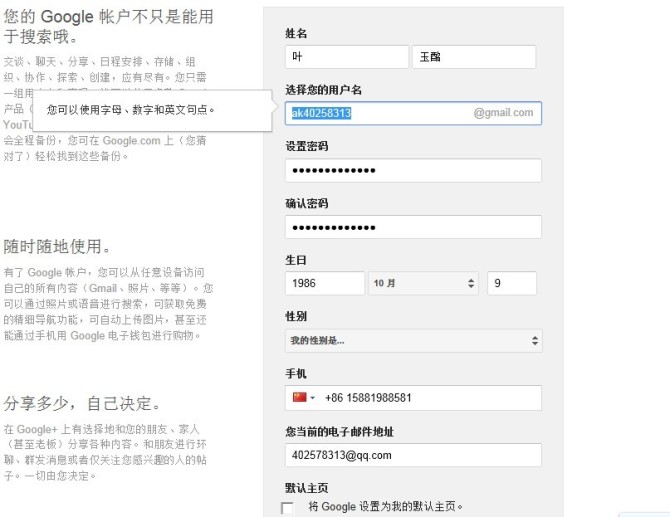Screen dimensions: 670x517
Task: Click the @gmail.com suffix text
Action: [503, 113]
